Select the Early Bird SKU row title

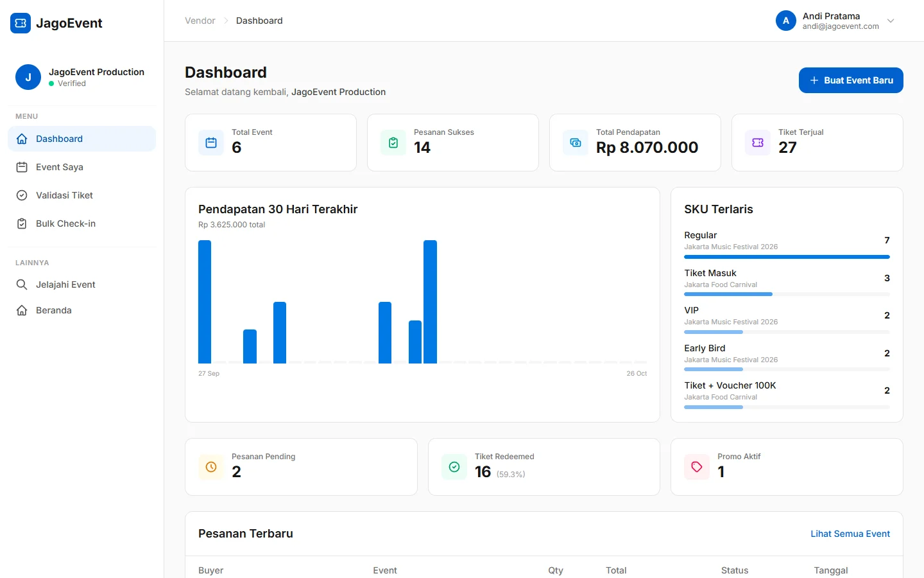705,348
